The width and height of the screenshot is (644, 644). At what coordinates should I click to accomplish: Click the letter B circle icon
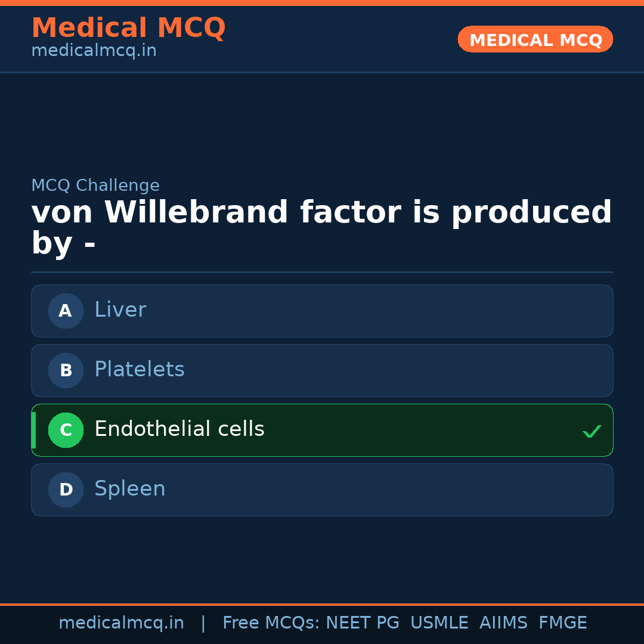tap(66, 370)
